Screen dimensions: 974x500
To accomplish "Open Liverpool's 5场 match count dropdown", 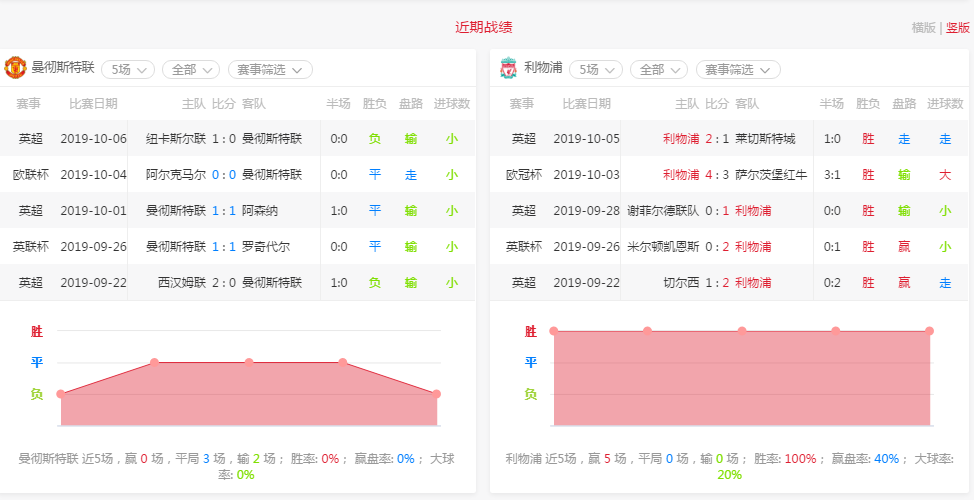I will pyautogui.click(x=596, y=70).
